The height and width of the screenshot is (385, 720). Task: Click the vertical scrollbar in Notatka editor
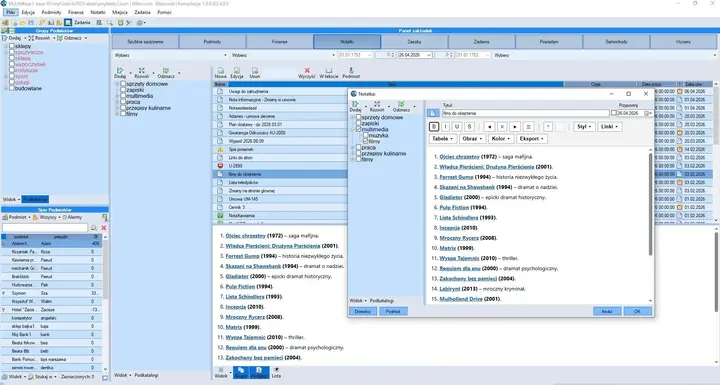point(650,204)
